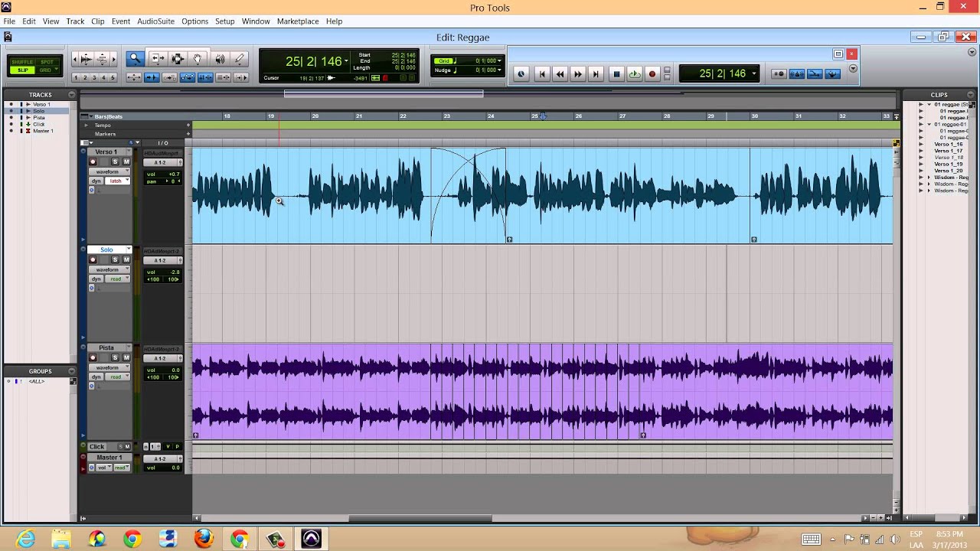The width and height of the screenshot is (980, 551).
Task: Toggle Link Timeline and Edit Selection
Action: pos(205,77)
